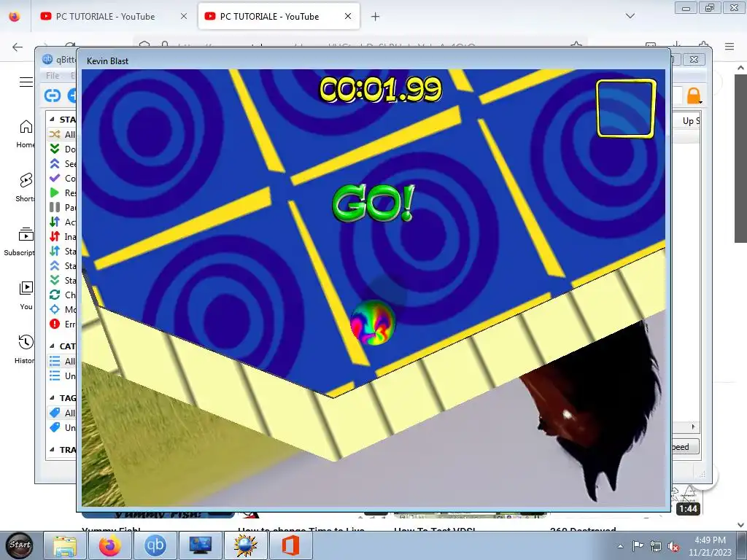Viewport: 747px width, 560px height.
Task: Open File Explorer from the taskbar
Action: [65, 545]
